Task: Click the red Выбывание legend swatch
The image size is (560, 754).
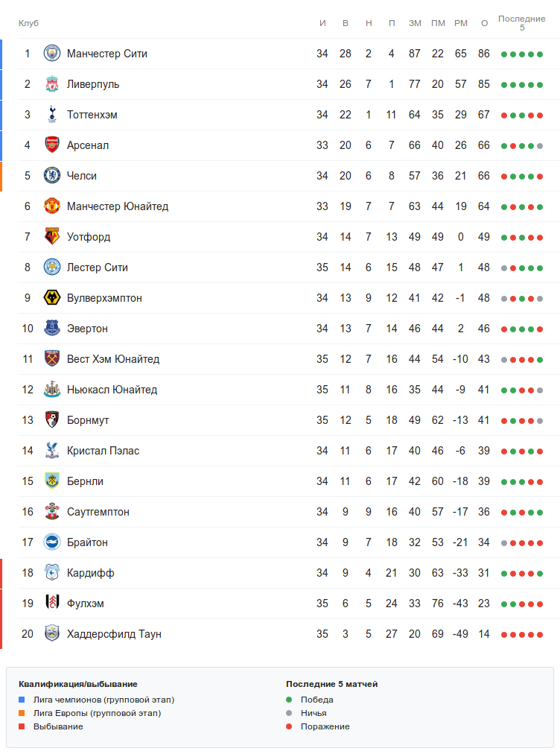Action: (22, 726)
